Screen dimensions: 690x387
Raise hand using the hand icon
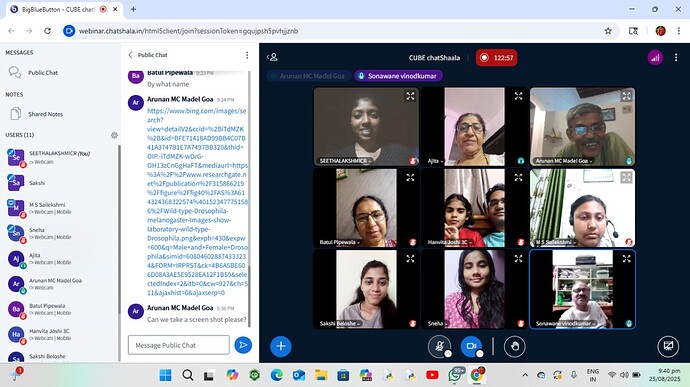[x=514, y=346]
